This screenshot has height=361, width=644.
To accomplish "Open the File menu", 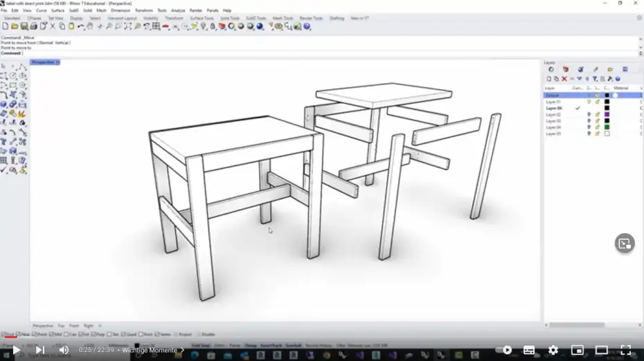I will click(4, 10).
